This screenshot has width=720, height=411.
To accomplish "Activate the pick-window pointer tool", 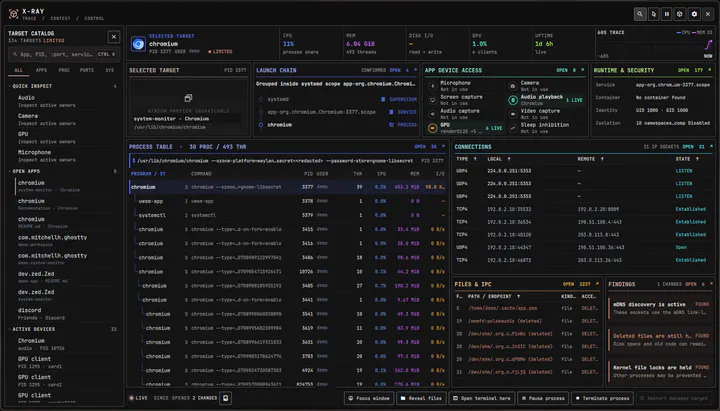I will coord(653,14).
